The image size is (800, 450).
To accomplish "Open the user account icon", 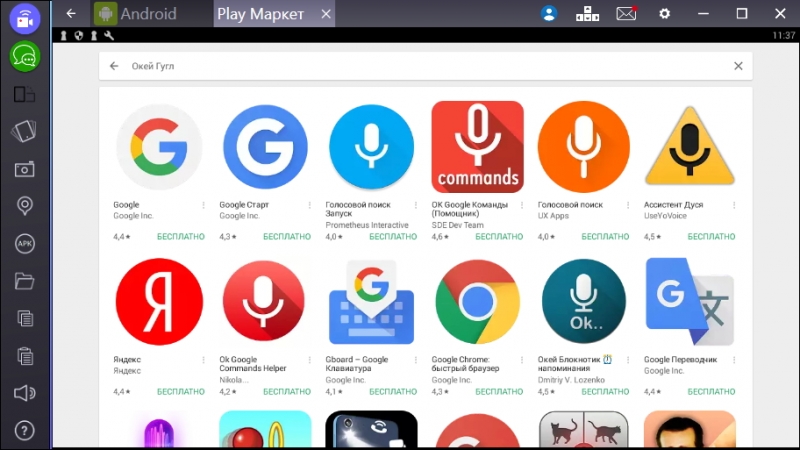I will click(549, 14).
